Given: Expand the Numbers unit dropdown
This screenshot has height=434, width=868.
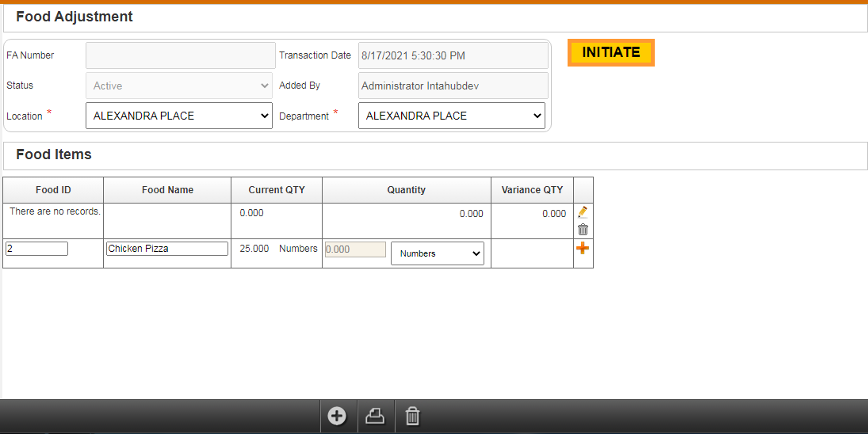Looking at the screenshot, I should point(438,253).
